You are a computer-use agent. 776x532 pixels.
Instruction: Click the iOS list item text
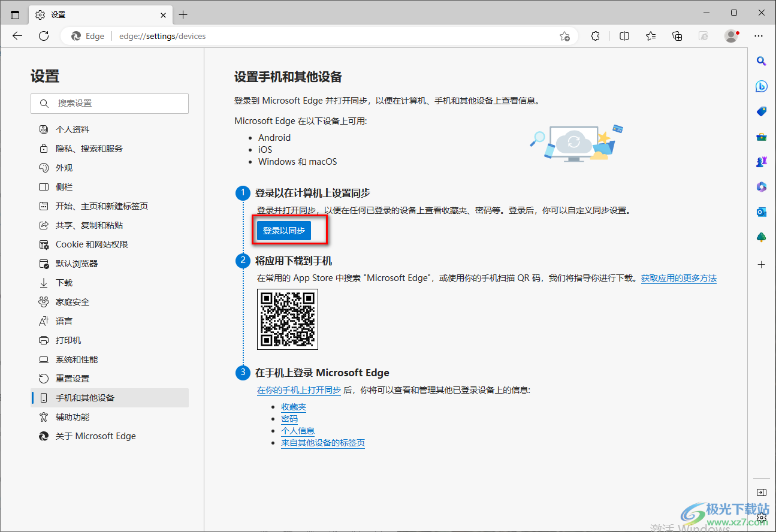point(265,150)
